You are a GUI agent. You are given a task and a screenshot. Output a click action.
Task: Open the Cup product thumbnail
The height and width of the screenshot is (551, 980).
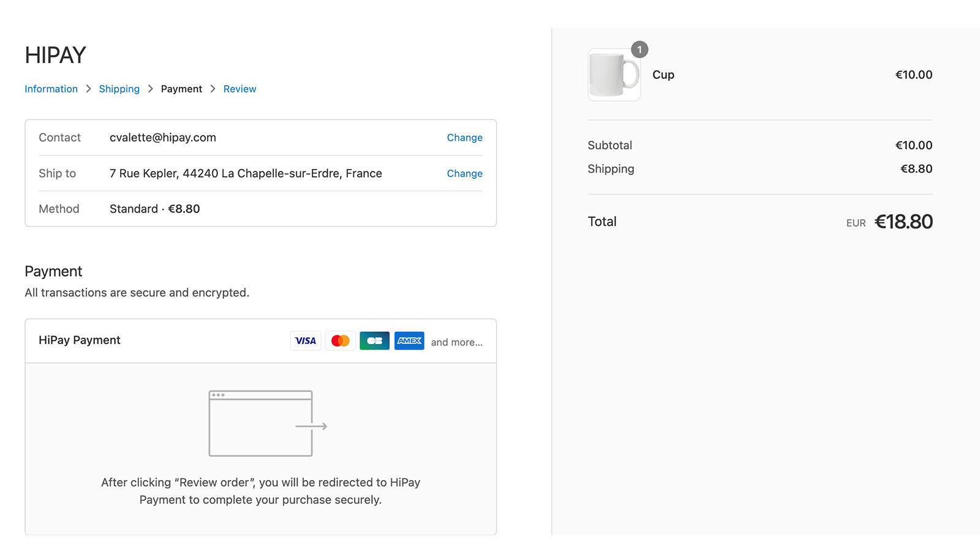click(614, 75)
